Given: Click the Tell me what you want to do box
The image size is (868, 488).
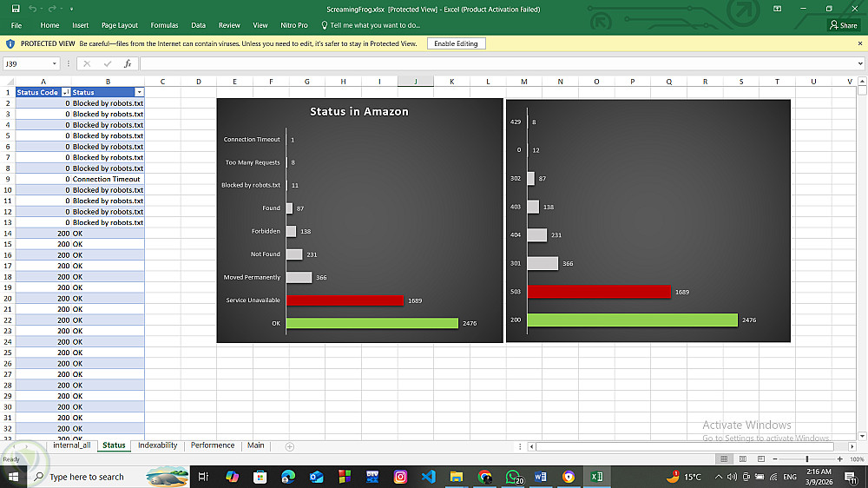Looking at the screenshot, I should point(371,25).
